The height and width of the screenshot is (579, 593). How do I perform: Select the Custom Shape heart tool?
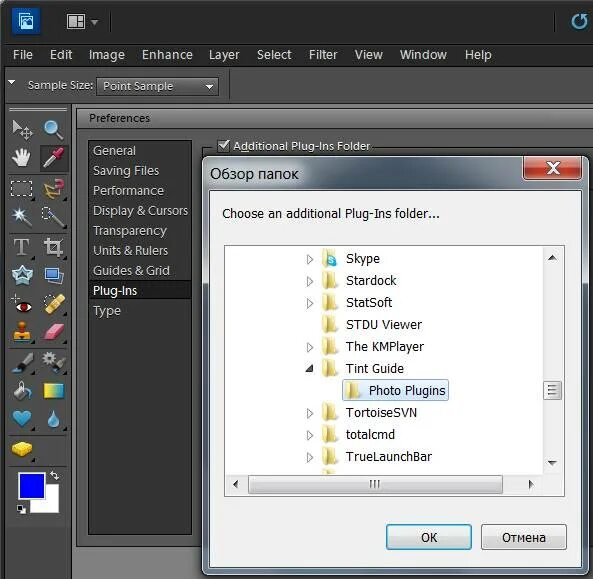pyautogui.click(x=22, y=419)
